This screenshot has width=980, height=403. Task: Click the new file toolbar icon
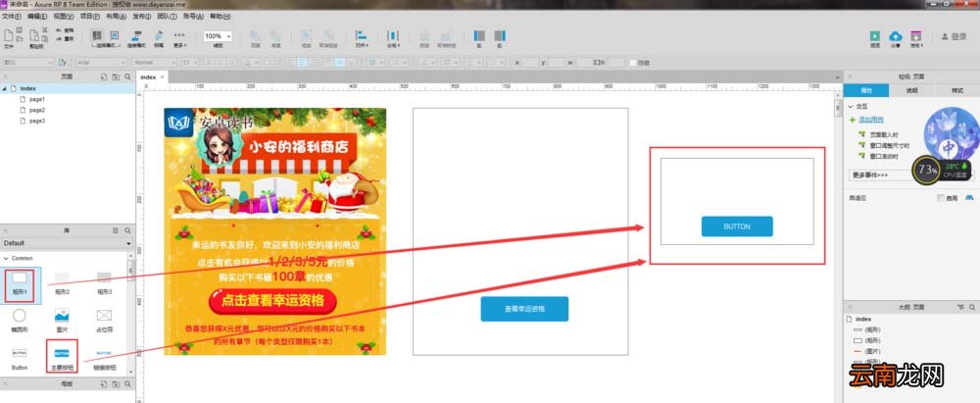pos(9,35)
